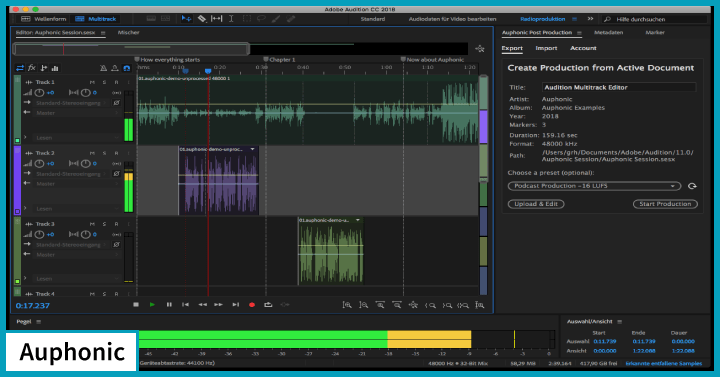Refresh the Auphonic preset list

692,186
